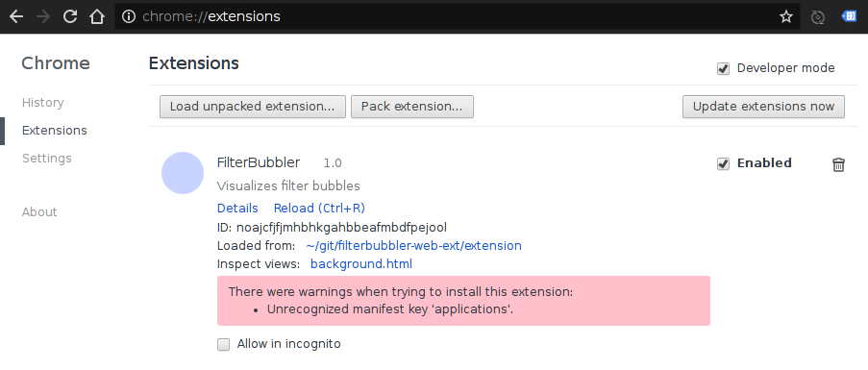This screenshot has width=868, height=370.
Task: Reload the page with the refresh icon
Action: pyautogui.click(x=70, y=16)
